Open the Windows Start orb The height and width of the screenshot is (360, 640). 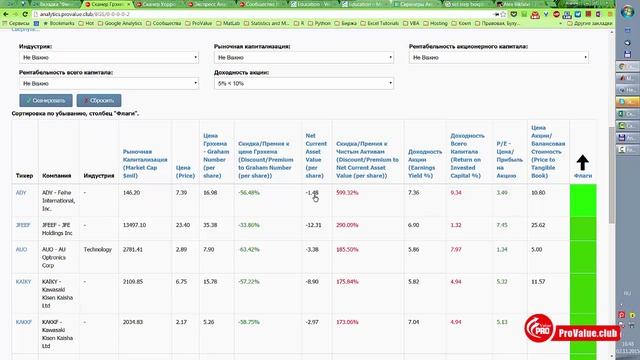[627, 12]
